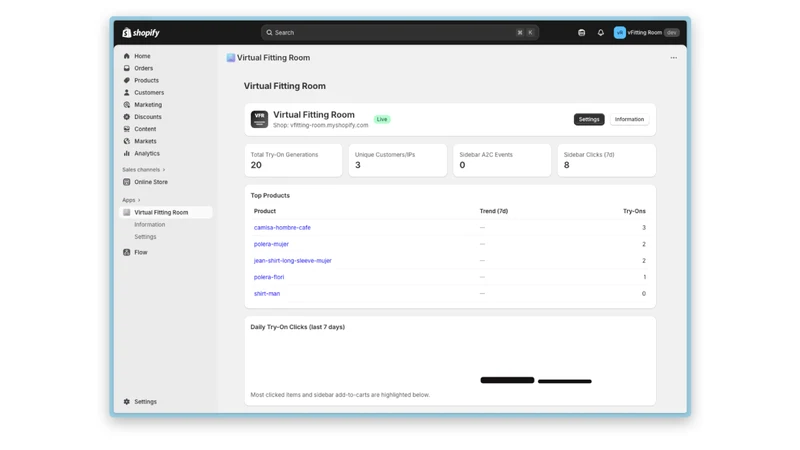Expand the Sales channels section
Image resolution: width=800 pixels, height=450 pixels.
pos(143,170)
